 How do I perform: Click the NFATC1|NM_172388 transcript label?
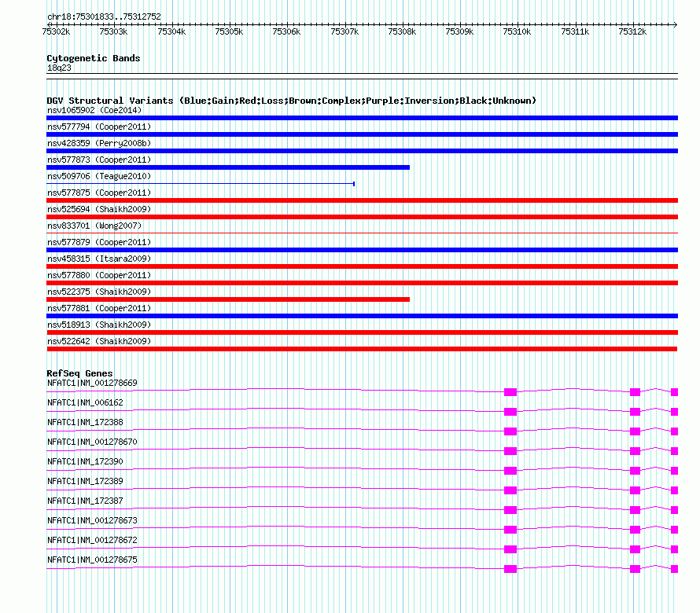85,423
